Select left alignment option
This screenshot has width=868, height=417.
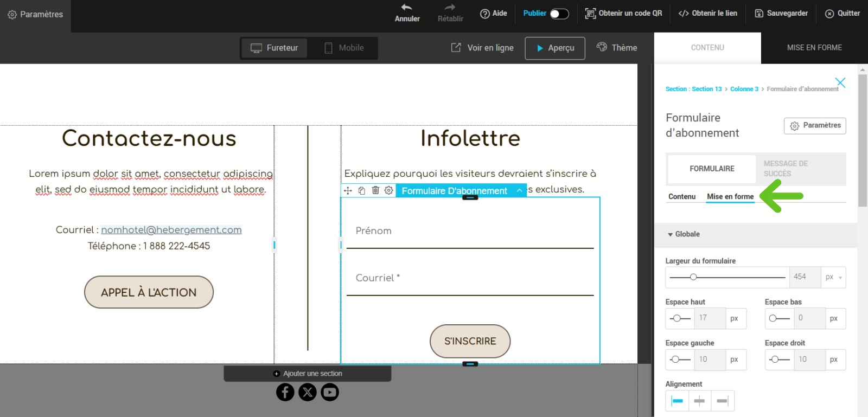[x=677, y=401]
